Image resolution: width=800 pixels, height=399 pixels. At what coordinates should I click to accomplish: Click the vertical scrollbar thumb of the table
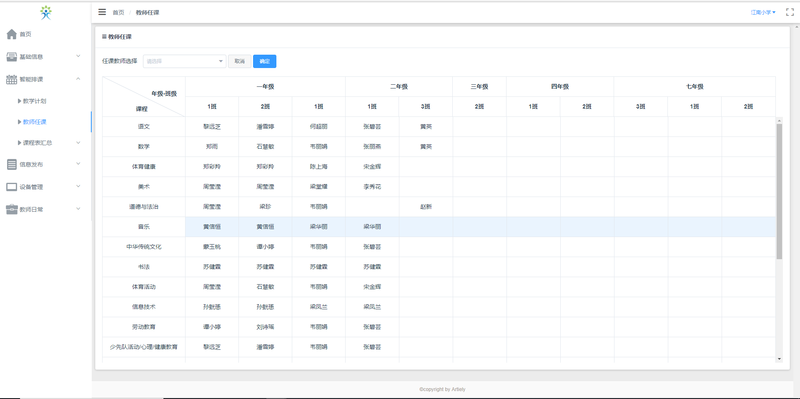779,191
